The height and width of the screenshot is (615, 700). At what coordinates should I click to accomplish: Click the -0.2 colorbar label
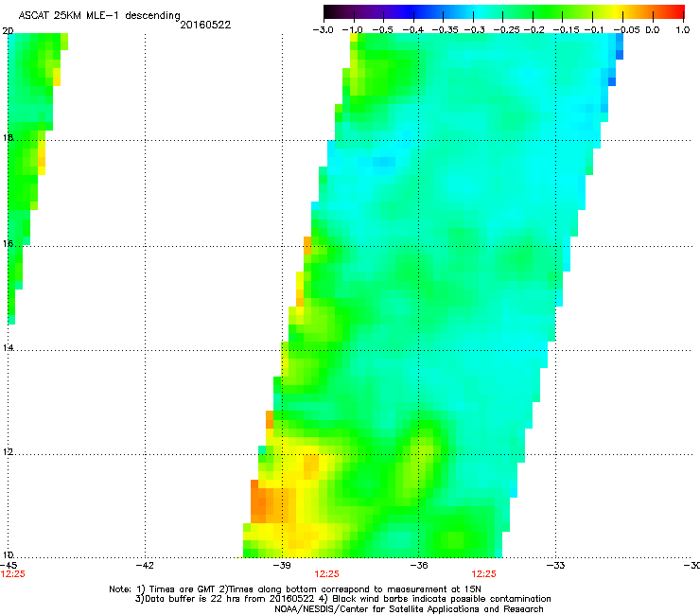(534, 30)
